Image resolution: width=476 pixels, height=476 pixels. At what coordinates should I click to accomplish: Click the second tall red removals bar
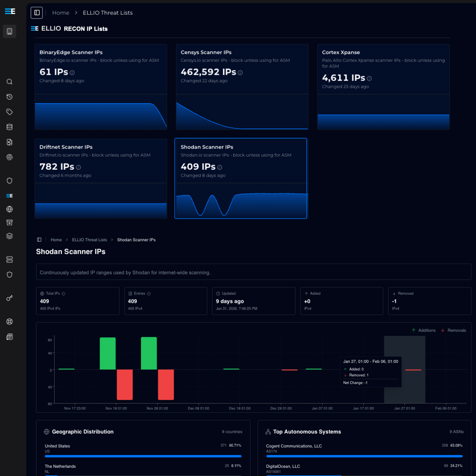tap(166, 385)
